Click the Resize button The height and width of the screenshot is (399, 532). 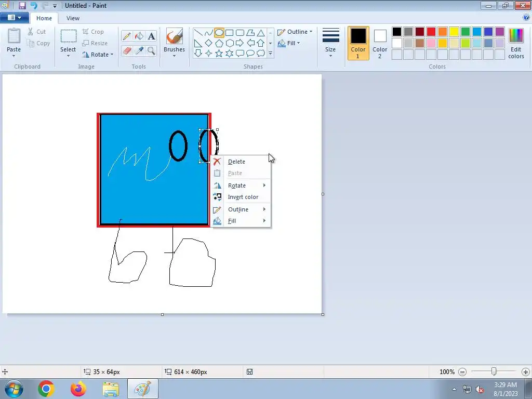coord(95,43)
